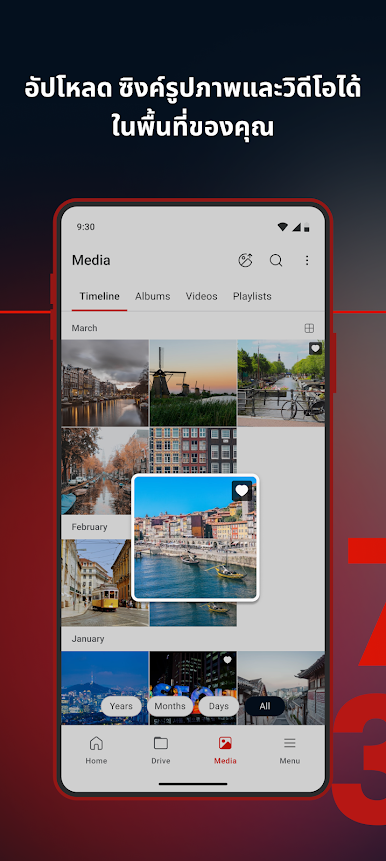Open the three-dot overflow menu

pyautogui.click(x=307, y=260)
